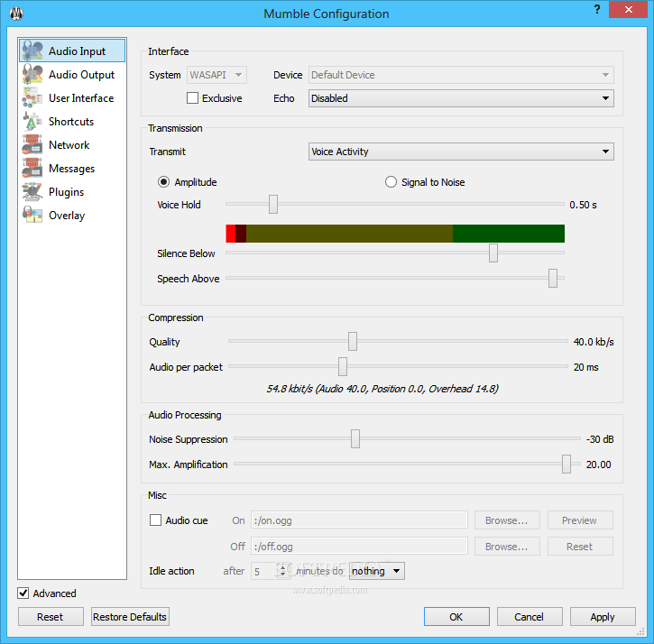The height and width of the screenshot is (644, 654).
Task: Click the Messages icon in sidebar
Action: click(x=32, y=168)
